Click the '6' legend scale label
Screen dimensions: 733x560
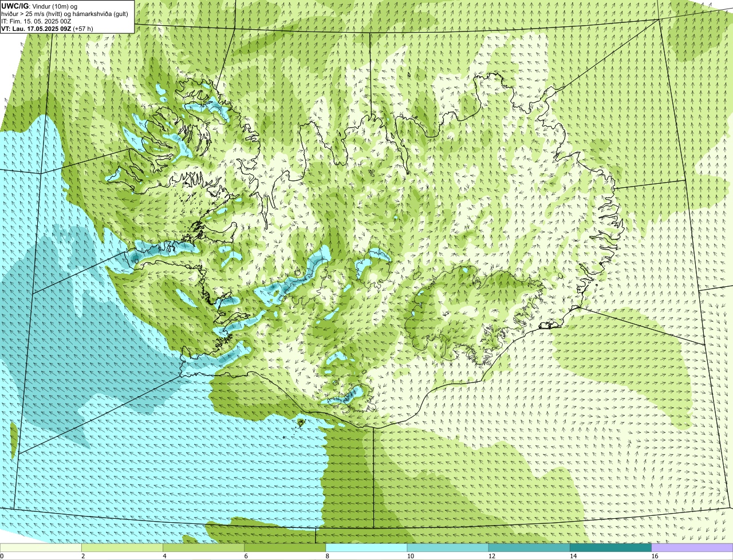click(x=246, y=556)
